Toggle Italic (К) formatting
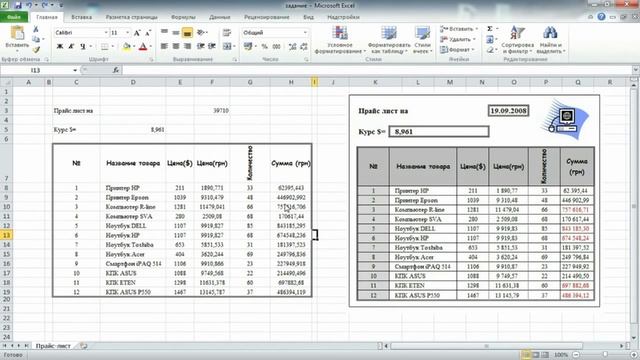This screenshot has height=360, width=640. (x=71, y=47)
